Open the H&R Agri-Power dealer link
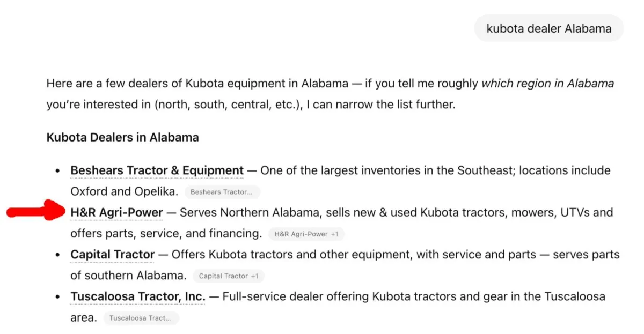Image resolution: width=644 pixels, height=334 pixels. point(116,212)
